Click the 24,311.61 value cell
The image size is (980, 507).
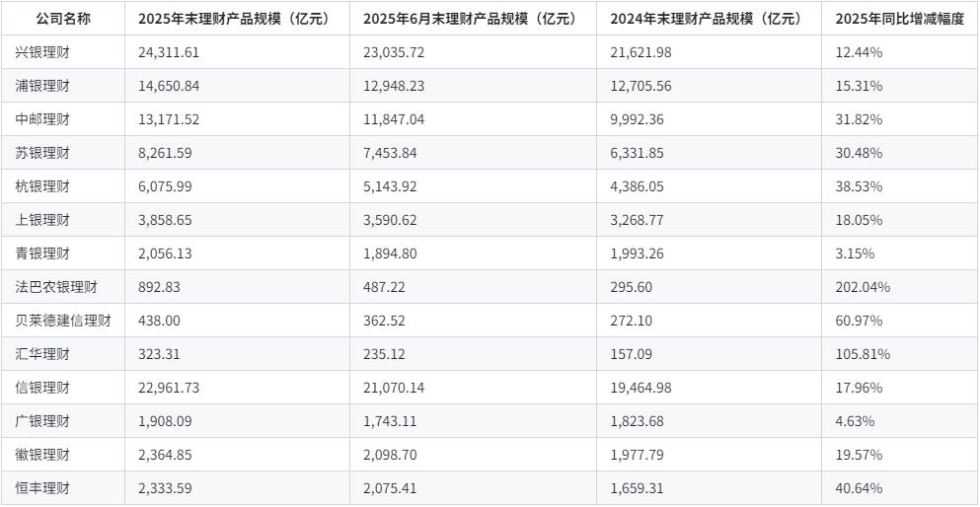[x=169, y=52]
